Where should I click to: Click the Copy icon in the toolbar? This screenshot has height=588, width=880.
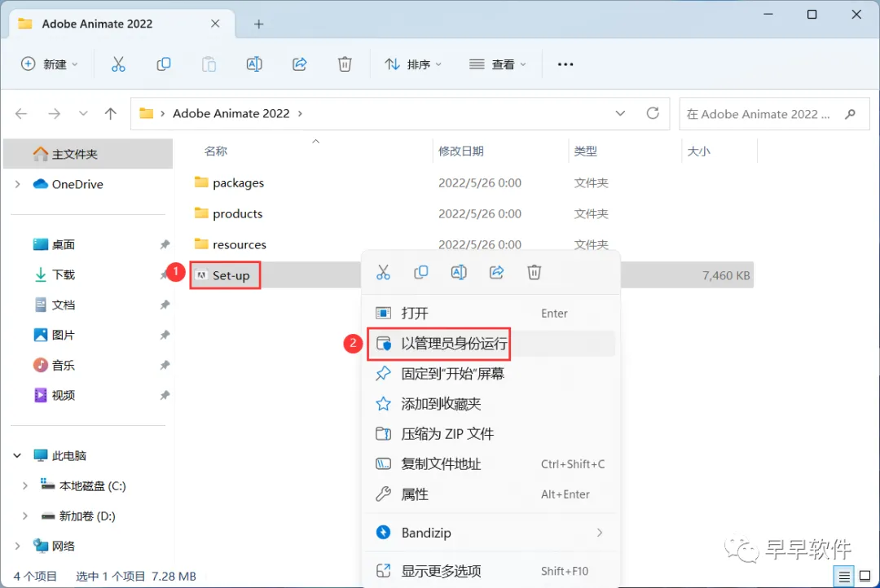point(163,64)
